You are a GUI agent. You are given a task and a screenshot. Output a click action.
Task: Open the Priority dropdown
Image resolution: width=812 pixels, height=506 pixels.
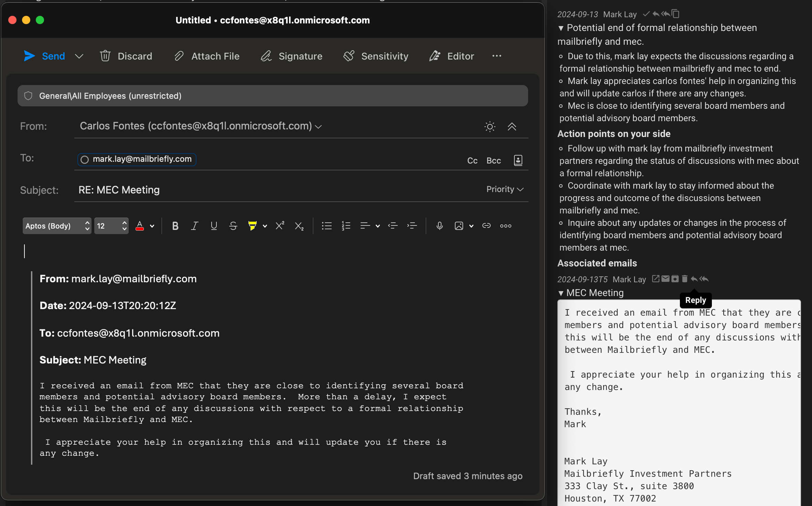(505, 189)
